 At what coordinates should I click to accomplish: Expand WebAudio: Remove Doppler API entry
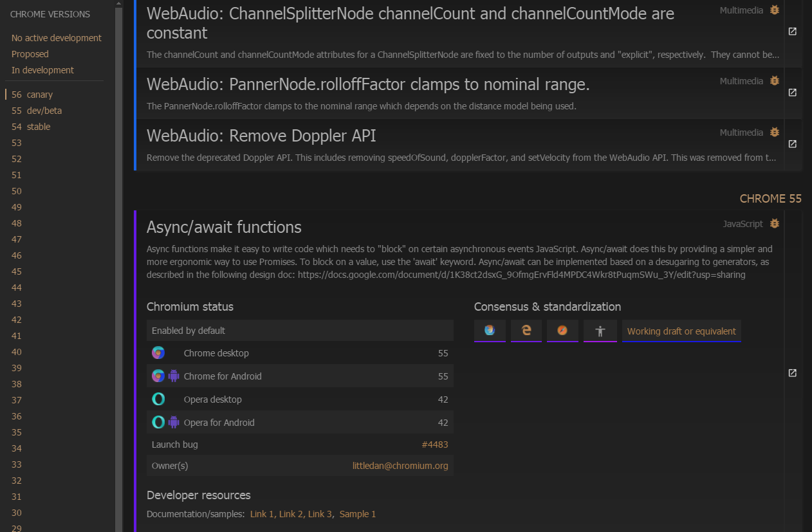click(x=261, y=136)
